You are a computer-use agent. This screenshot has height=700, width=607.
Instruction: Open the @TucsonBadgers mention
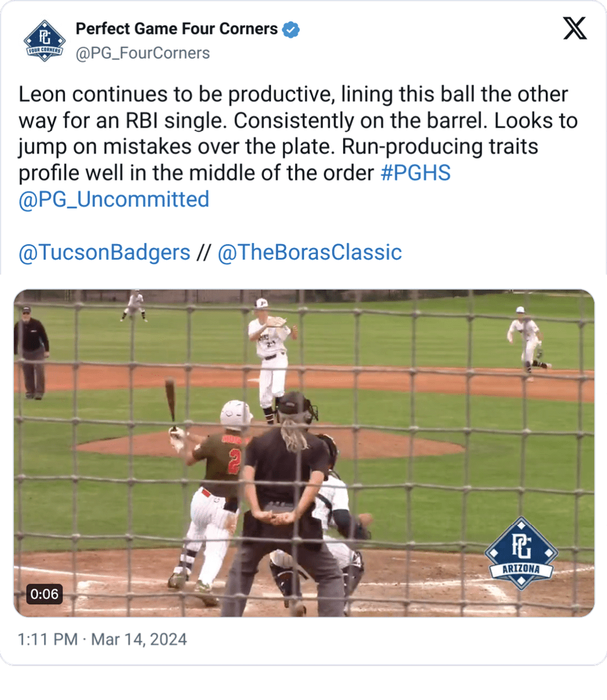[x=105, y=252]
